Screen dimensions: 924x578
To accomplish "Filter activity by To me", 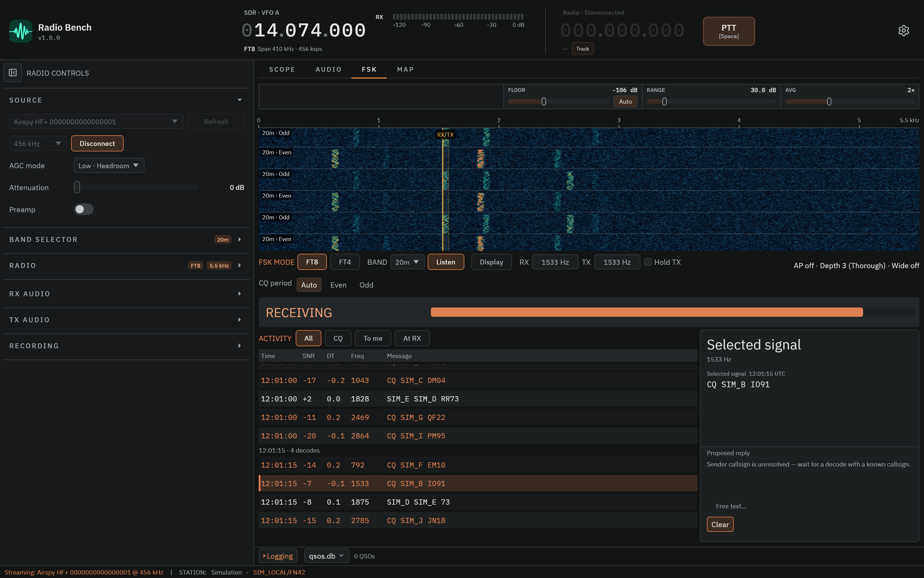I will [x=373, y=338].
